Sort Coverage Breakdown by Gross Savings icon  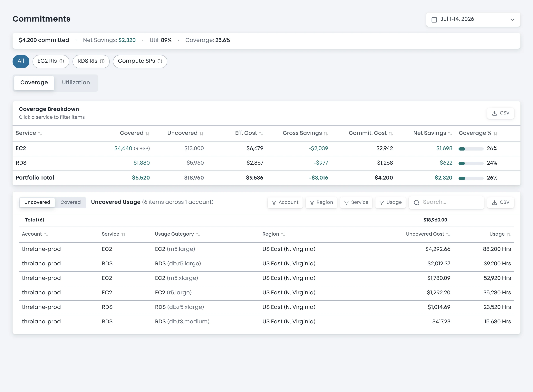tap(326, 134)
